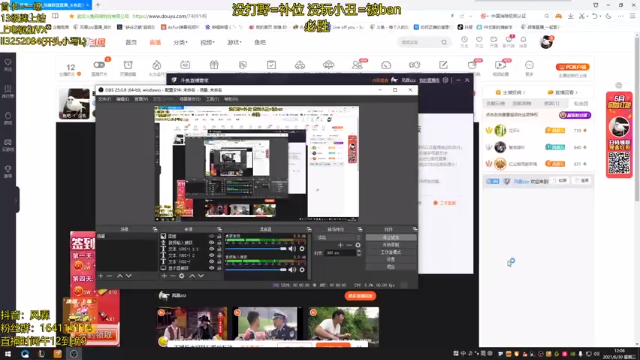Click the 设置 button in OBS controls
Viewport: 640px width, 360px height.
click(x=391, y=259)
